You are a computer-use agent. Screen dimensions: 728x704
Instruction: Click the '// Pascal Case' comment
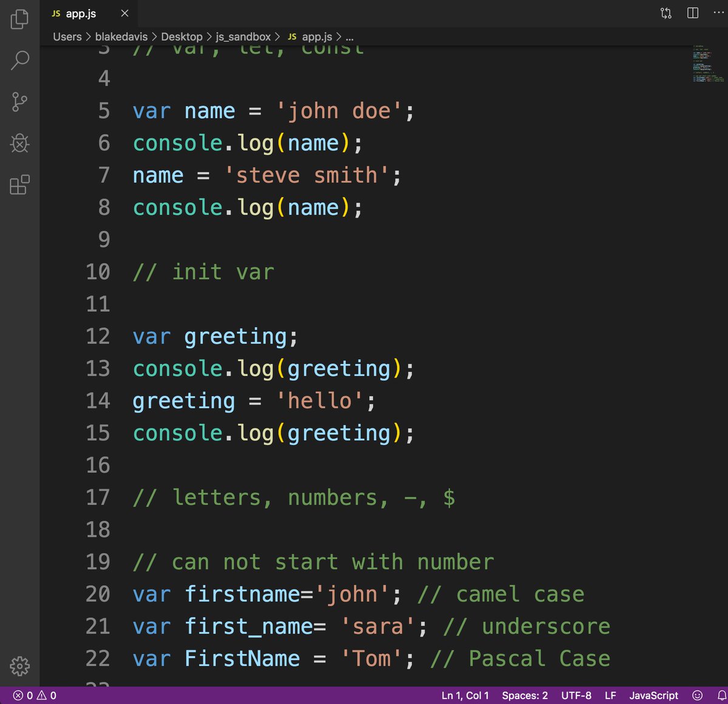tap(520, 658)
